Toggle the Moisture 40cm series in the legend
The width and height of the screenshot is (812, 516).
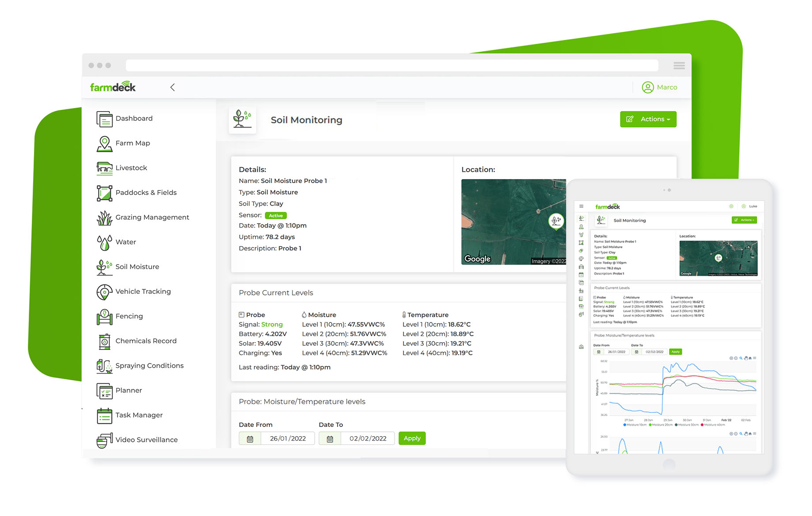click(713, 425)
